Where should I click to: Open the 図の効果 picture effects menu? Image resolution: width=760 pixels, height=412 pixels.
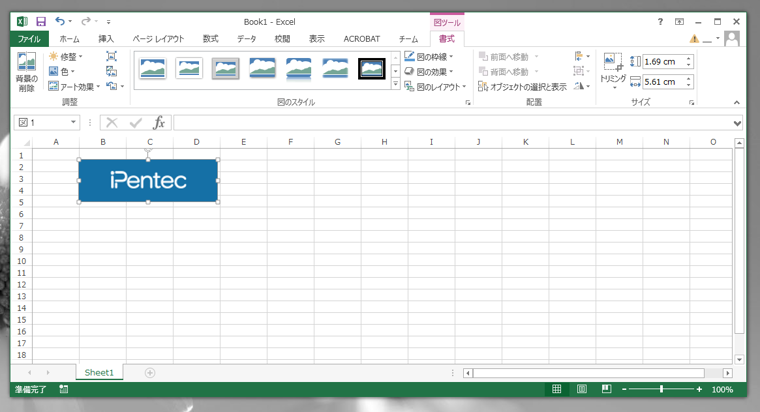(x=429, y=72)
